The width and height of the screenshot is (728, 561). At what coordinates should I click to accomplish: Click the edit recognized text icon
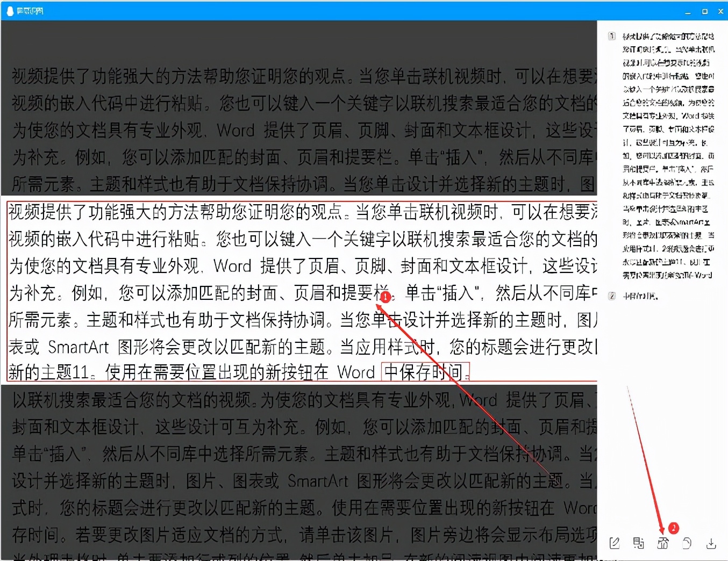(615, 543)
